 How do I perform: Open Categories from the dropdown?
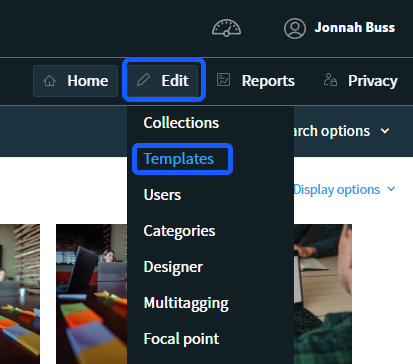[179, 231]
